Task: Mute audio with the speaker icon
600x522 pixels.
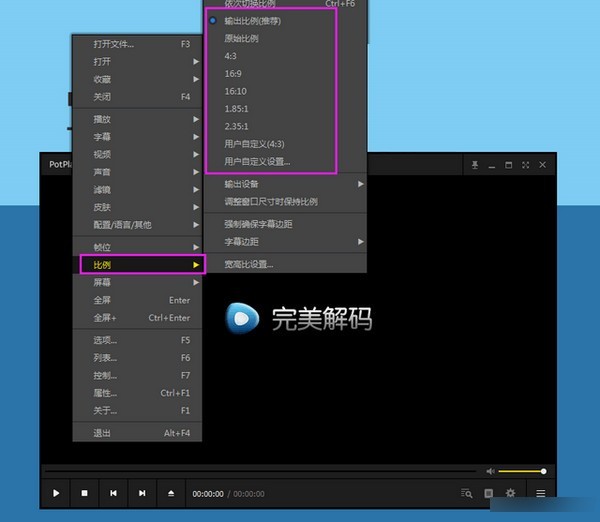Action: point(490,471)
